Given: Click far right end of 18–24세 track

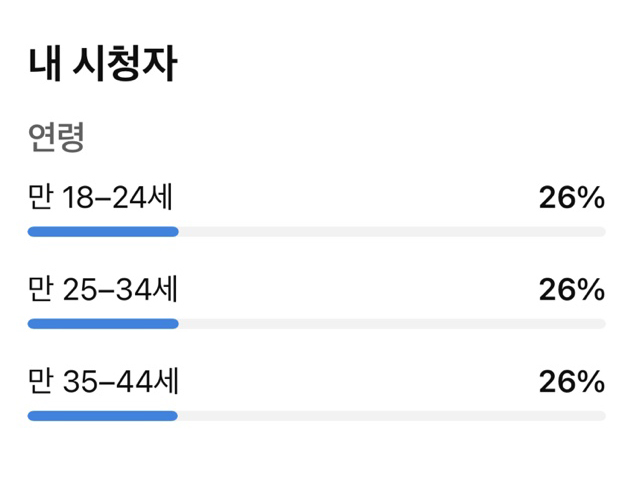Looking at the screenshot, I should [602, 232].
